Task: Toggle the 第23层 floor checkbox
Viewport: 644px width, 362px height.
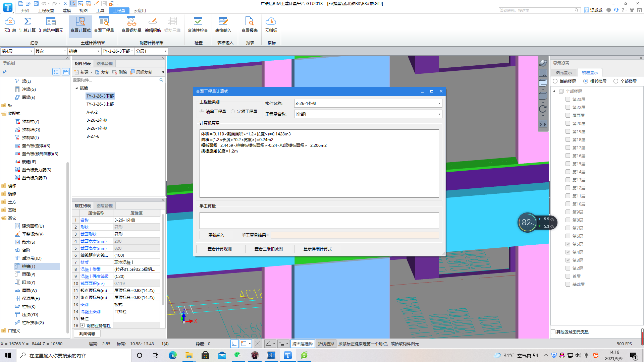Action: tap(568, 99)
